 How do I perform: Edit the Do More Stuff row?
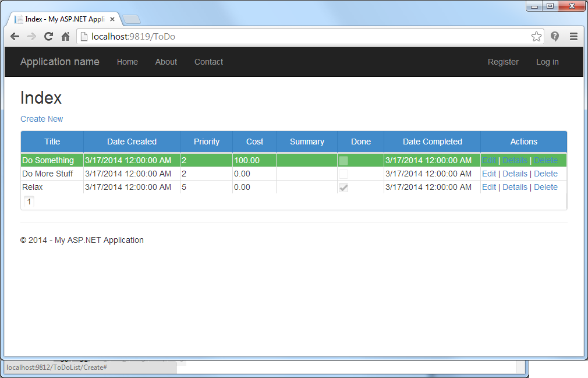point(489,174)
